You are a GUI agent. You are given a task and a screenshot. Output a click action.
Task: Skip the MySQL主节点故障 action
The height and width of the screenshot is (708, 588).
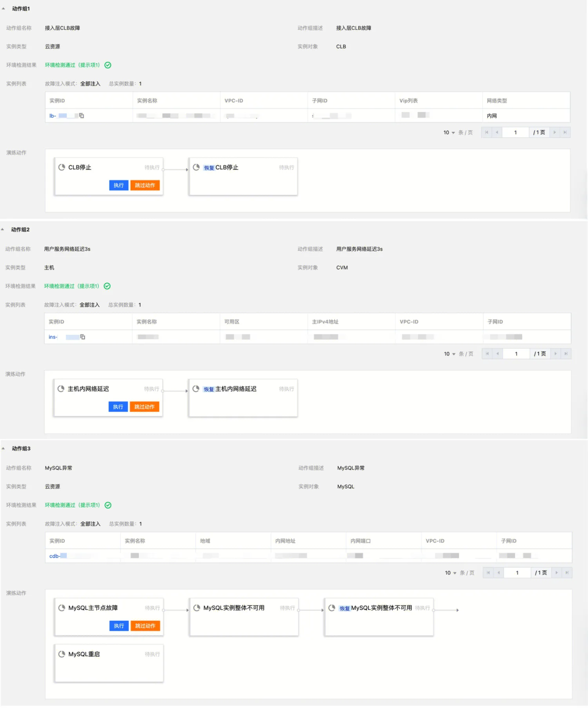point(145,626)
